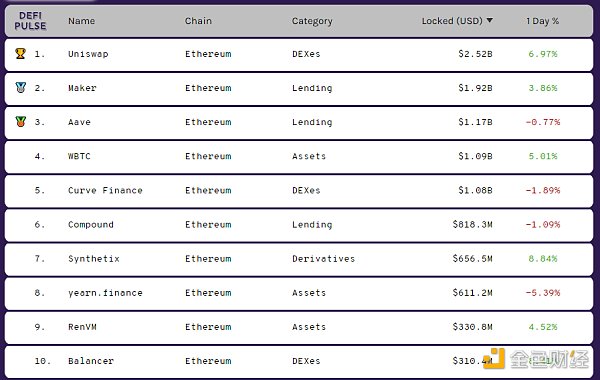
Task: Sort by Name column header
Action: pyautogui.click(x=82, y=21)
